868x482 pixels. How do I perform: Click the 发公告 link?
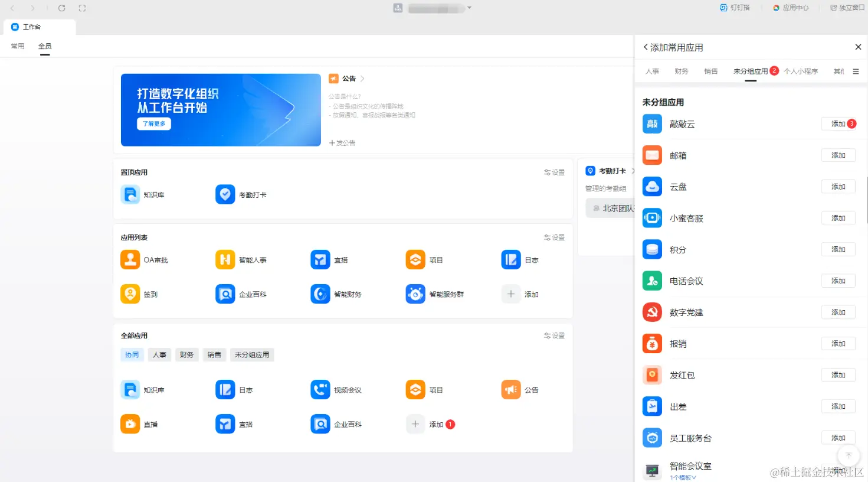pyautogui.click(x=342, y=143)
